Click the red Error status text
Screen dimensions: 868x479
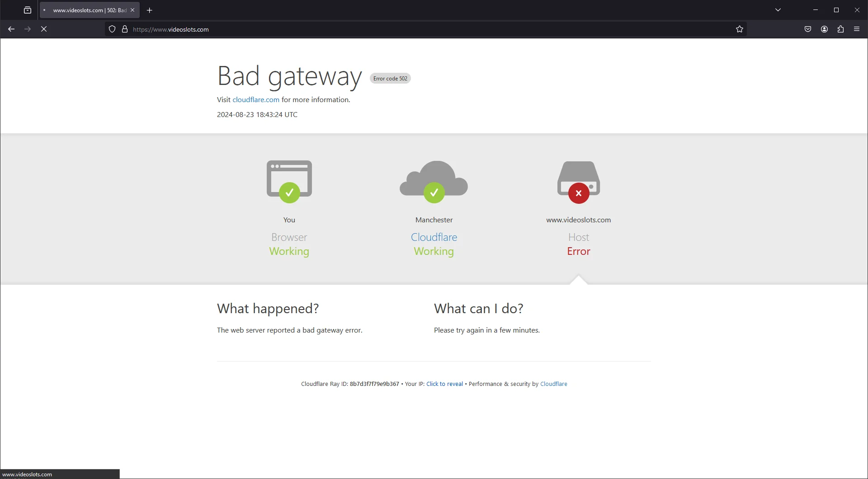pos(579,251)
